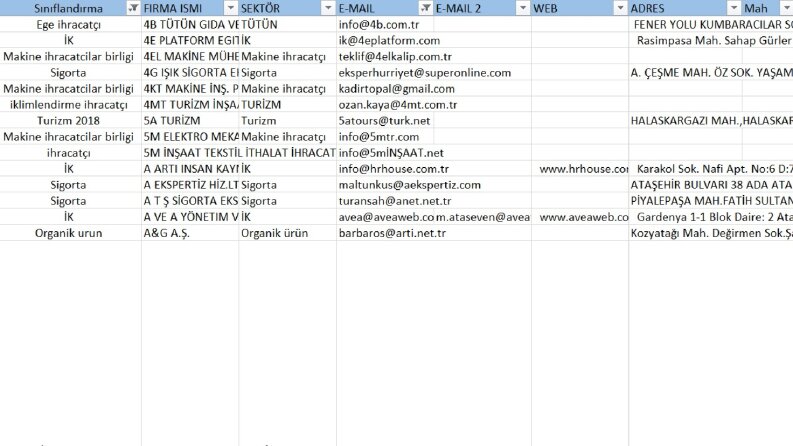Open the ADRES column filter dropdown
Screen dimensions: 793x446
[734, 8]
